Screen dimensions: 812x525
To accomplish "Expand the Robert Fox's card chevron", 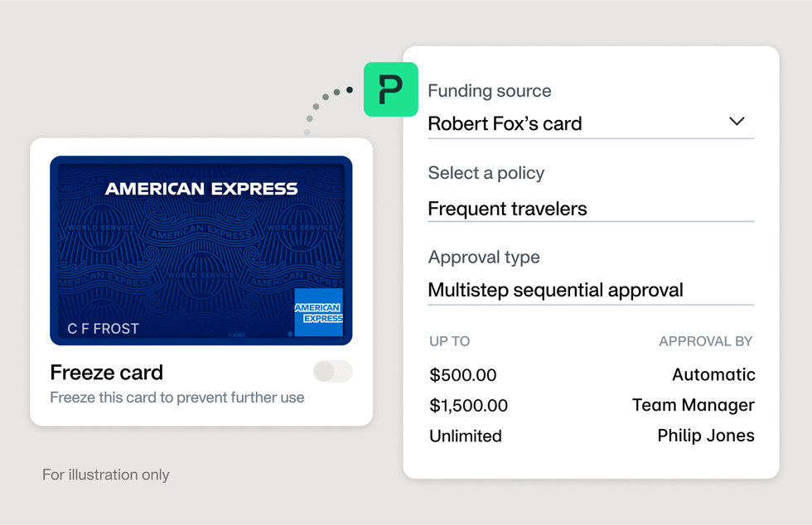I will coord(737,121).
